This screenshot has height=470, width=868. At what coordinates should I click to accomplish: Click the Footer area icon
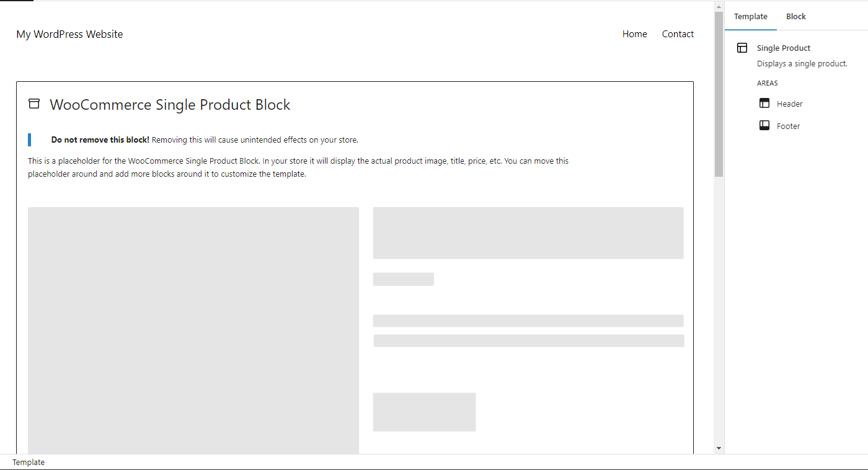coord(764,125)
